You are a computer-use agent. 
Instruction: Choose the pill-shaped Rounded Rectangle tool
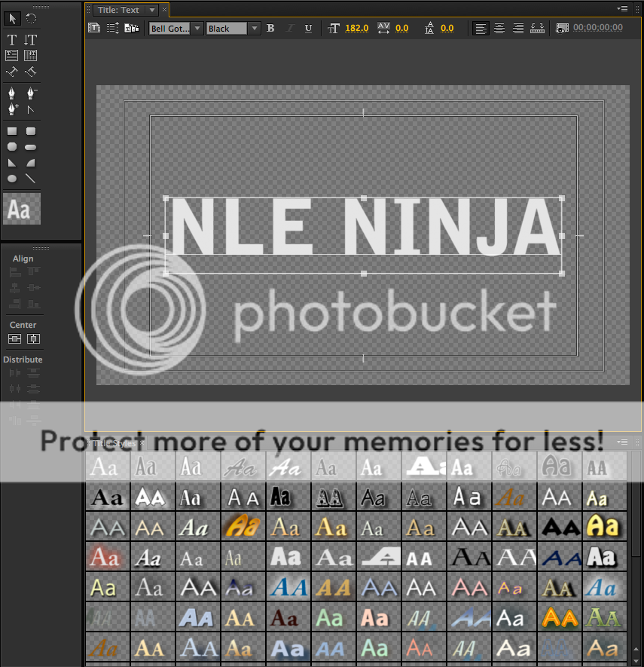(x=31, y=147)
